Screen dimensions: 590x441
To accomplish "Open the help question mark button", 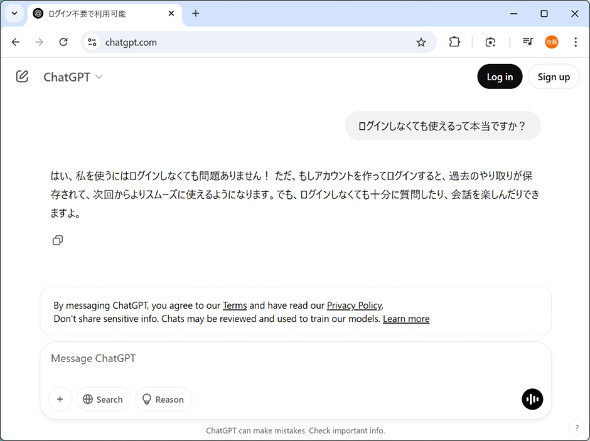I will [577, 427].
